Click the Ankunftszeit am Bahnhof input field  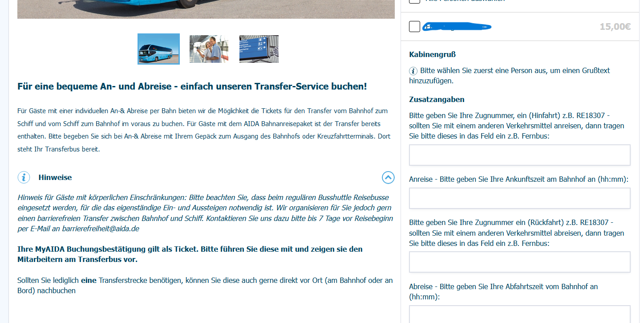(x=519, y=198)
